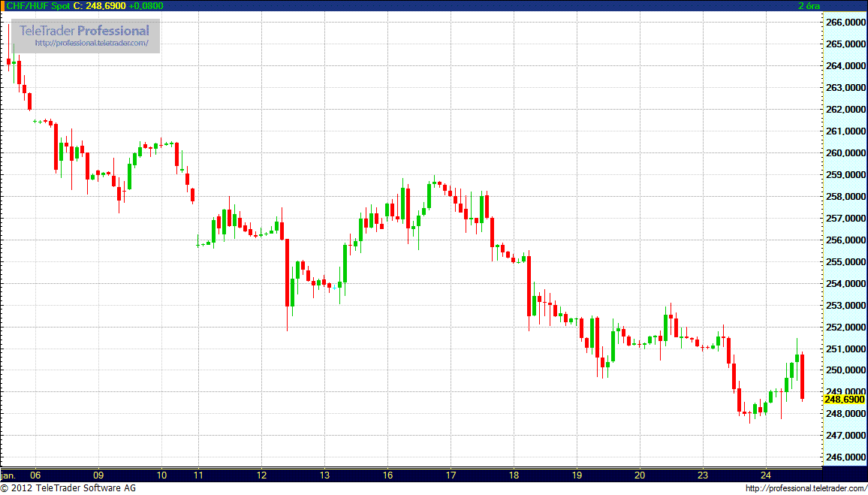Select the 261,0000 price axis label
The width and height of the screenshot is (868, 495).
(845, 131)
